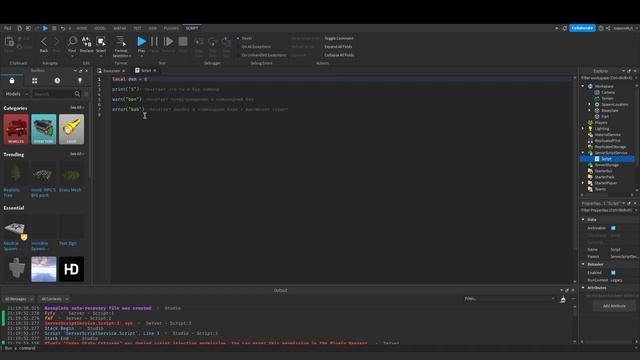Click the Add Attribute button
The width and height of the screenshot is (640, 360).
point(614,306)
